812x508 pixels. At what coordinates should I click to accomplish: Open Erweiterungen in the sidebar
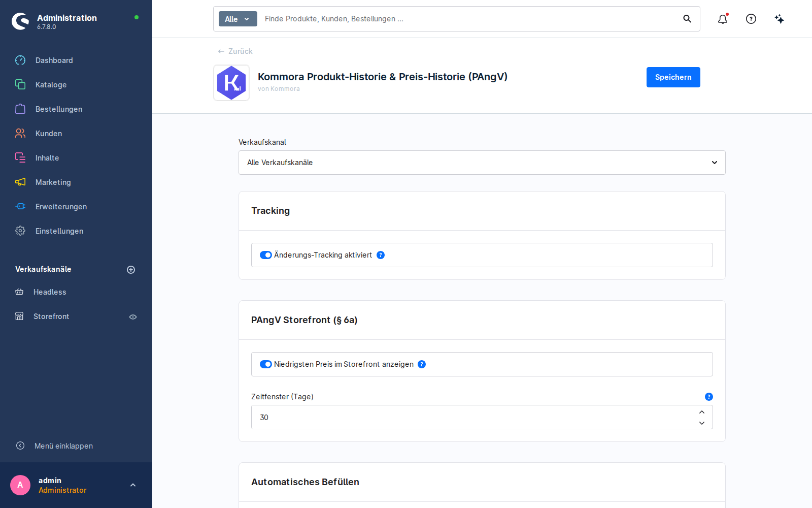tap(61, 207)
